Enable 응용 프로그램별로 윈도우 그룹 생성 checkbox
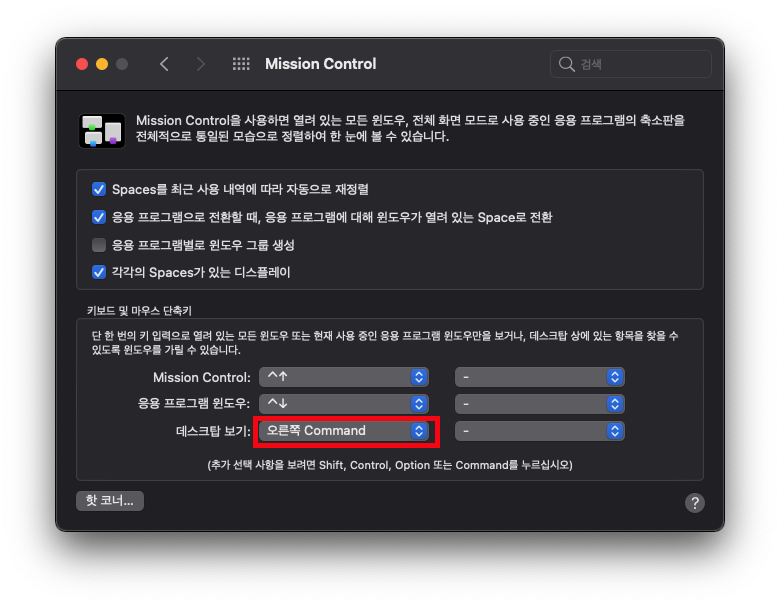The width and height of the screenshot is (780, 605). pos(99,245)
